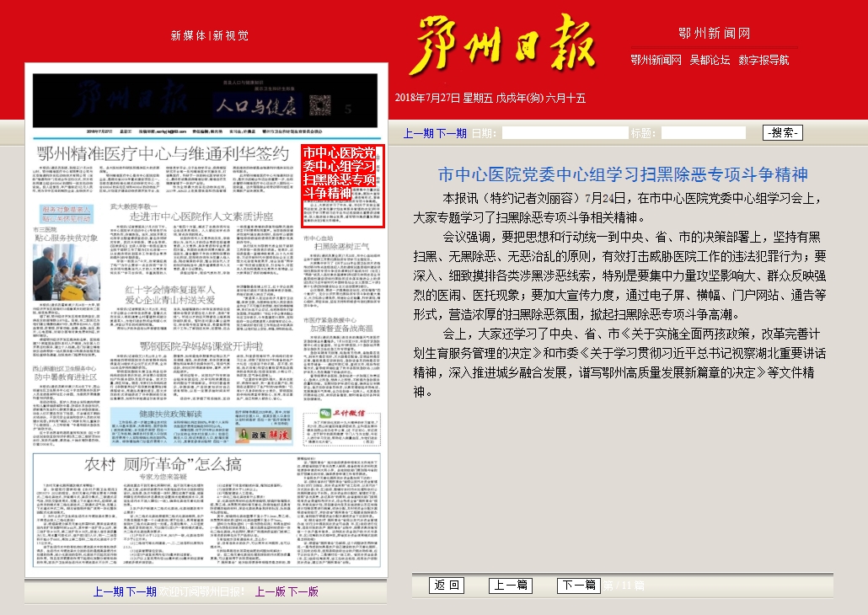Go to next article with 下一篇
The width and height of the screenshot is (868, 615).
pos(578,586)
